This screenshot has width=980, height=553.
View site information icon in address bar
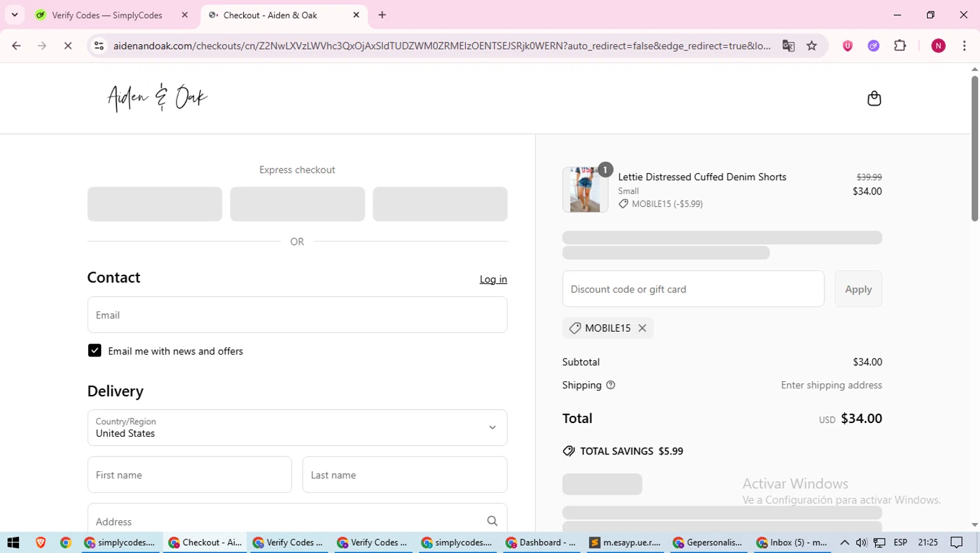(x=99, y=46)
